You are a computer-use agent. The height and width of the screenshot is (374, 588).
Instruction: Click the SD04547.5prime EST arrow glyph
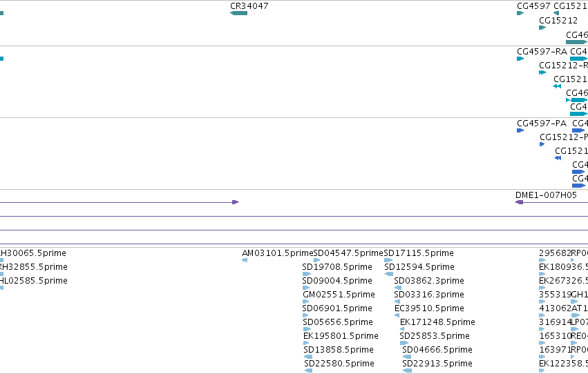[x=316, y=260]
